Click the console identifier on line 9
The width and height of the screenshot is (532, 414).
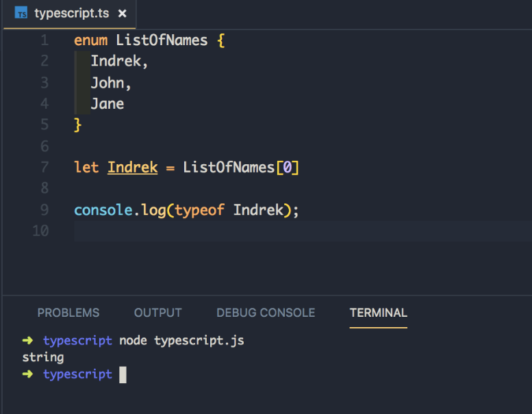point(103,210)
